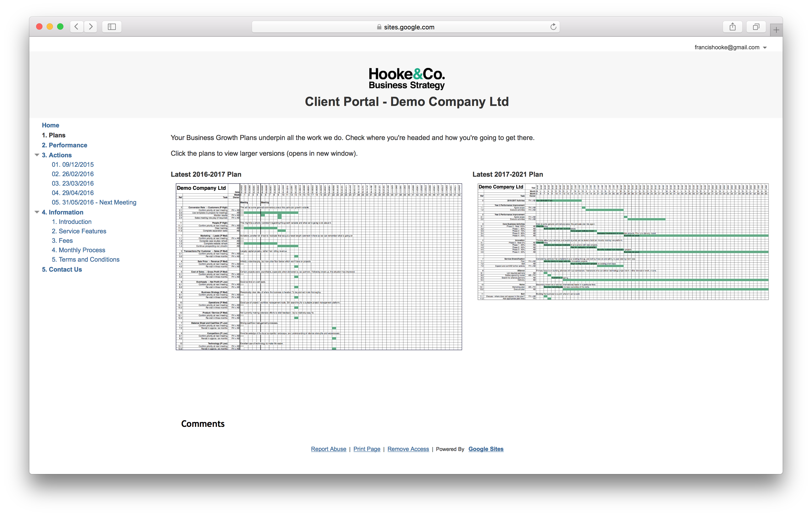The width and height of the screenshot is (812, 516).
Task: Toggle the Safari sidebar panel icon
Action: [x=112, y=27]
